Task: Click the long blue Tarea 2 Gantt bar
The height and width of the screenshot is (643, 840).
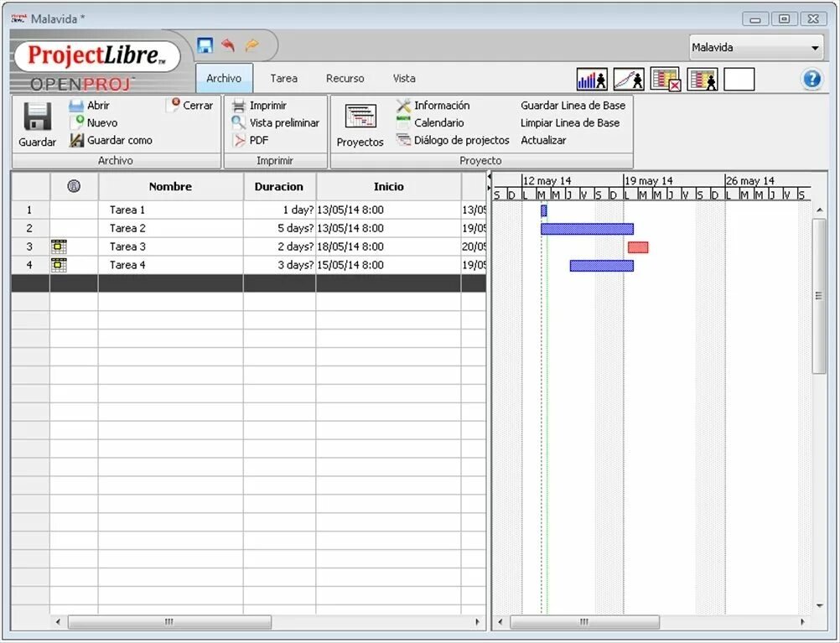Action: tap(587, 229)
